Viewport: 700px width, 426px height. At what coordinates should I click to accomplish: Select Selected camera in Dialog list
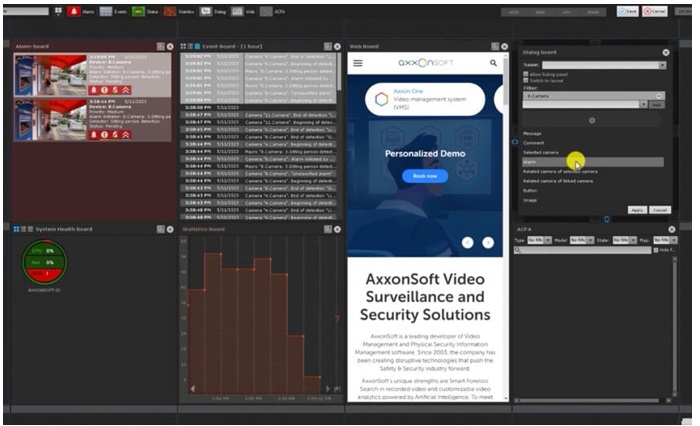click(x=541, y=152)
